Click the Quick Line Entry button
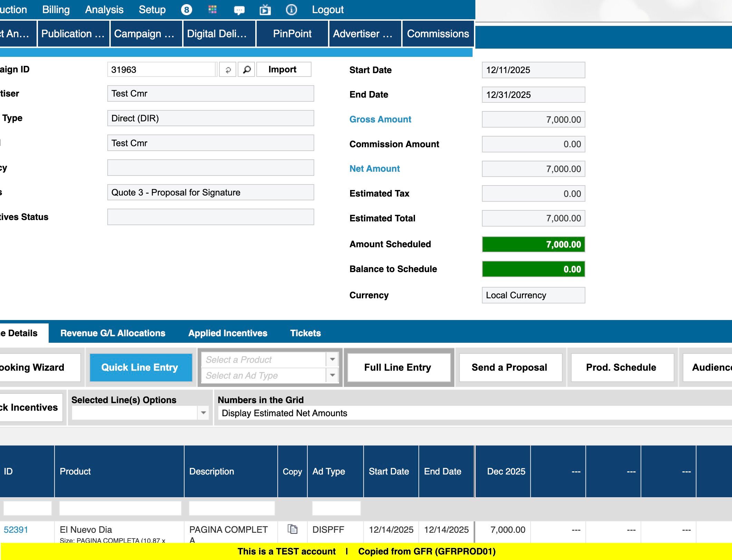This screenshot has height=560, width=732. coord(140,367)
